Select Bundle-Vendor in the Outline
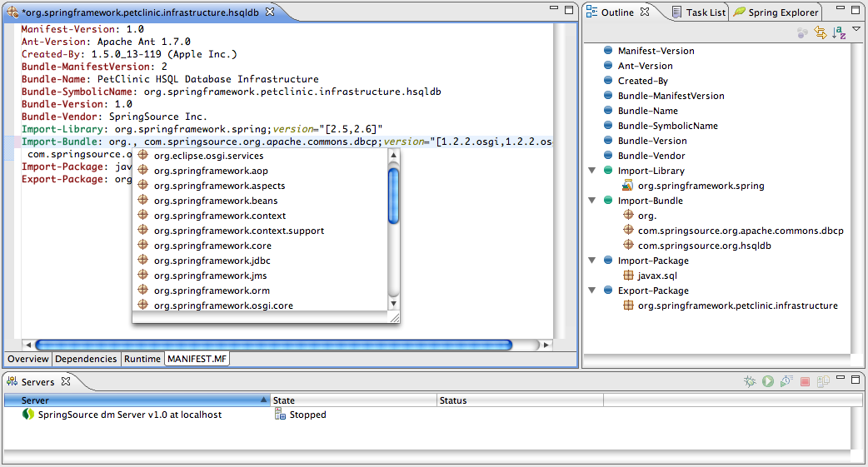 [x=651, y=156]
